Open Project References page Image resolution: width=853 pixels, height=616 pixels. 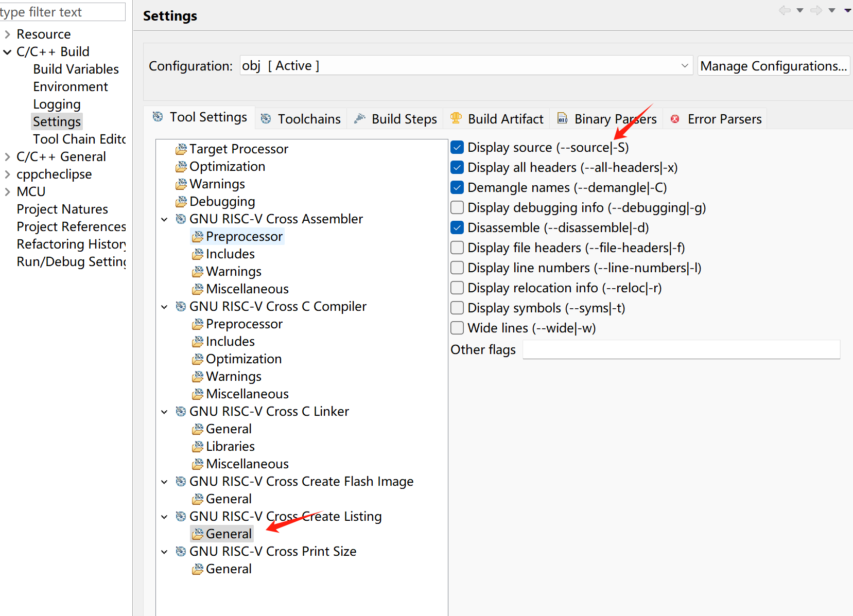(71, 227)
